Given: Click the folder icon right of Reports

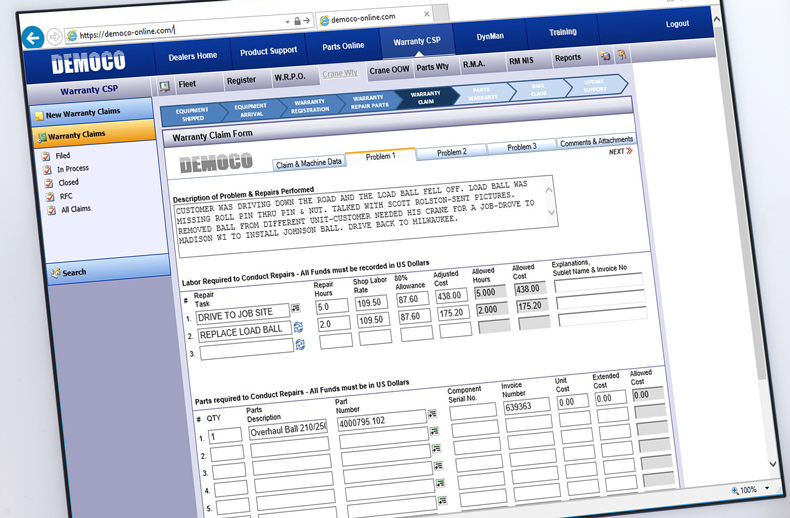Looking at the screenshot, I should click(605, 57).
